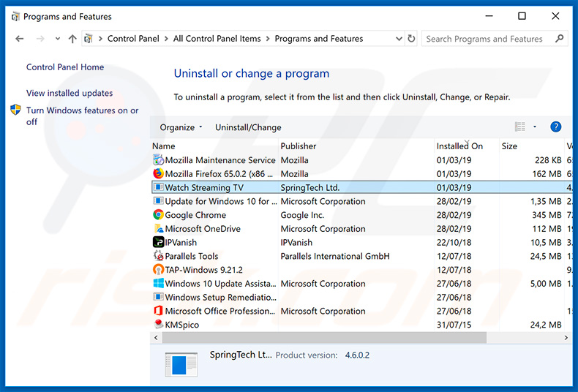Click the search magnifier icon
This screenshot has width=578, height=392.
(559, 38)
